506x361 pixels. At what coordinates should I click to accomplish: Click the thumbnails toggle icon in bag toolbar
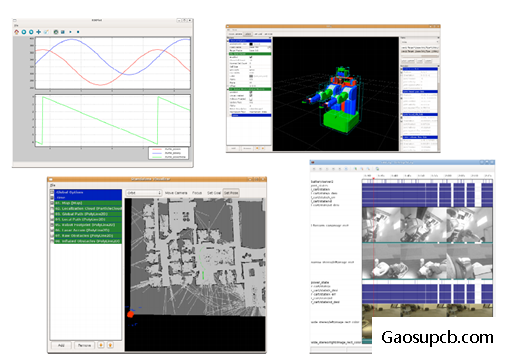click(377, 169)
